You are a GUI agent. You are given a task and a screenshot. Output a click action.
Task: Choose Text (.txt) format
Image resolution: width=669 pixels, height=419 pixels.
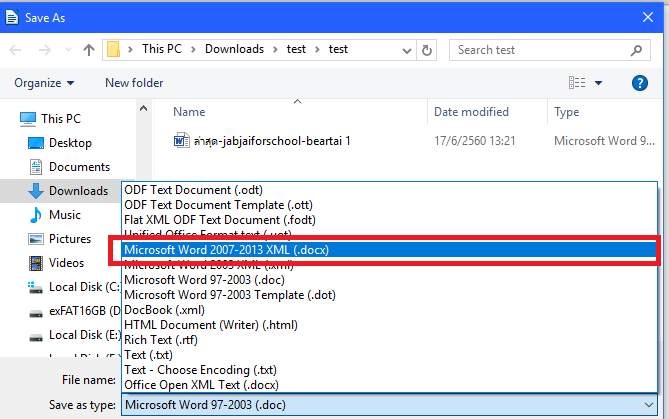pos(389,355)
